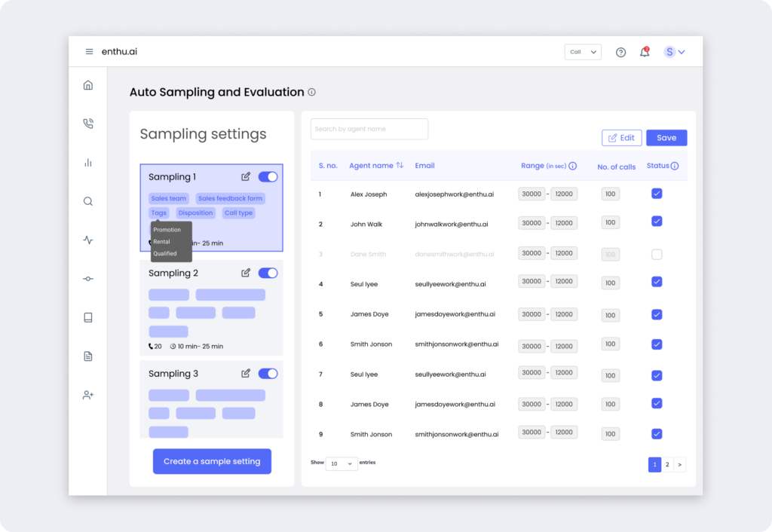Screen dimensions: 772x532
Task: Turn off the Sampling 3 toggle
Action: click(268, 373)
